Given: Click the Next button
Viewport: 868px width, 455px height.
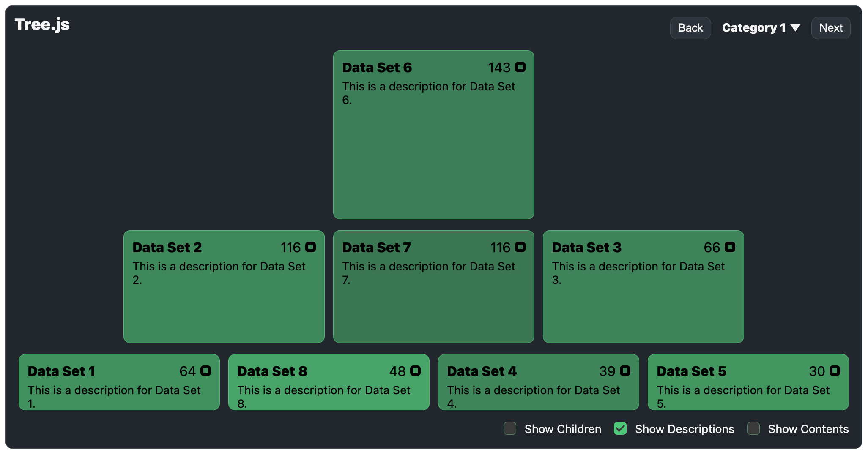Looking at the screenshot, I should tap(830, 28).
